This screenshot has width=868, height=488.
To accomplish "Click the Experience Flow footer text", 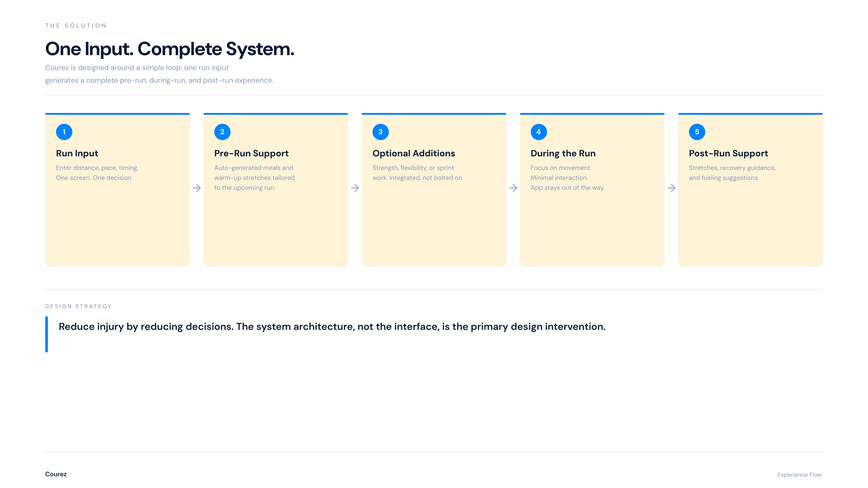I will (799, 475).
